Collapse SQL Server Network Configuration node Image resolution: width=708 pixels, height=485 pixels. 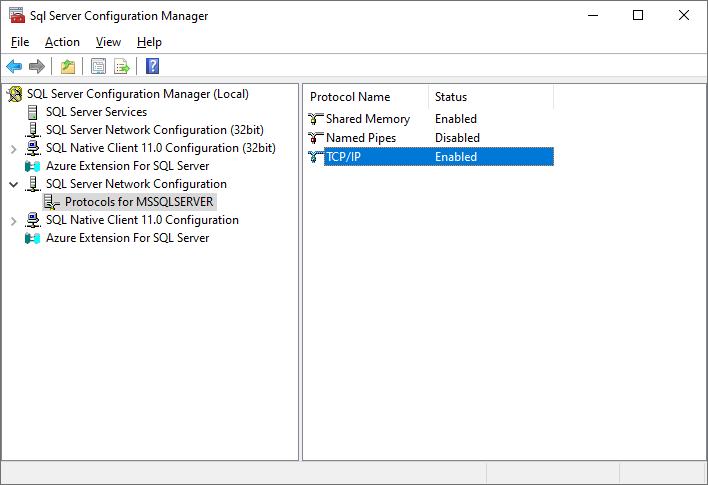click(x=14, y=184)
